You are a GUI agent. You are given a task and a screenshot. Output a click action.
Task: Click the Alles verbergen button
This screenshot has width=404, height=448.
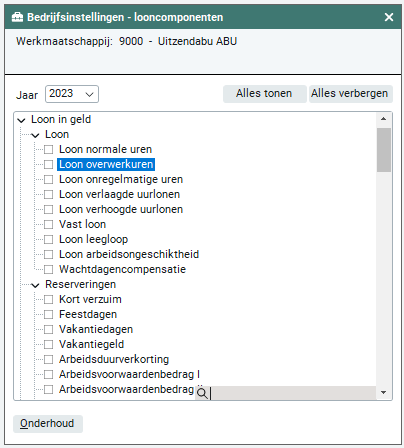350,94
